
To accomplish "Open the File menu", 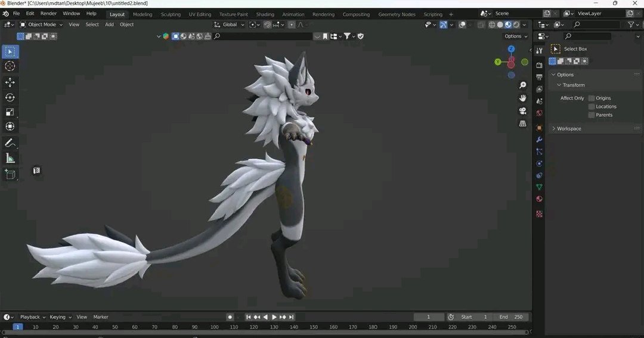I will coord(17,14).
